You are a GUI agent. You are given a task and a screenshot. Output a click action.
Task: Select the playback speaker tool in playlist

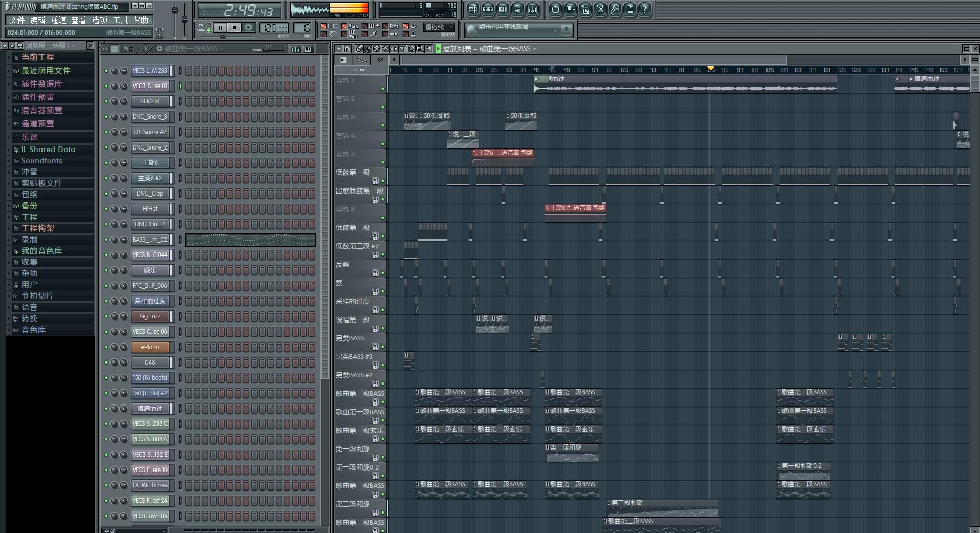pos(429,49)
